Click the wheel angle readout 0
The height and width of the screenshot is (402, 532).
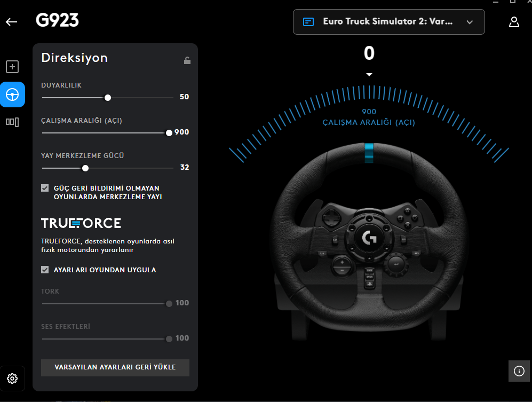[x=369, y=53]
